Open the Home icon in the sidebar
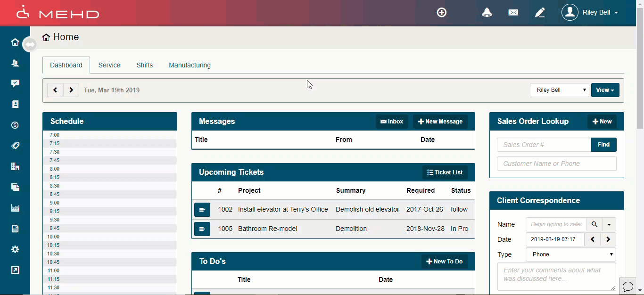This screenshot has width=644, height=295. 15,42
